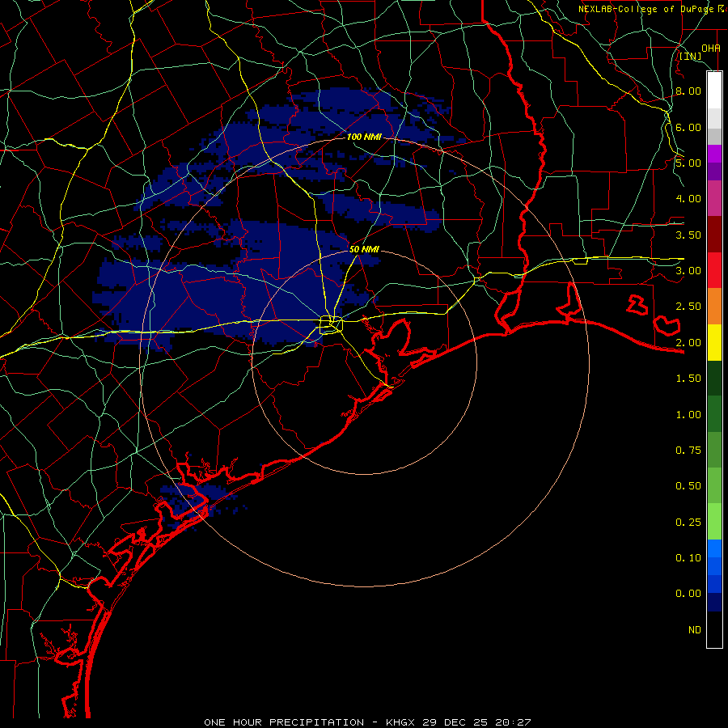Image resolution: width=728 pixels, height=728 pixels.
Task: Select the bright red legend swatch near 3.00
Action: 714,270
